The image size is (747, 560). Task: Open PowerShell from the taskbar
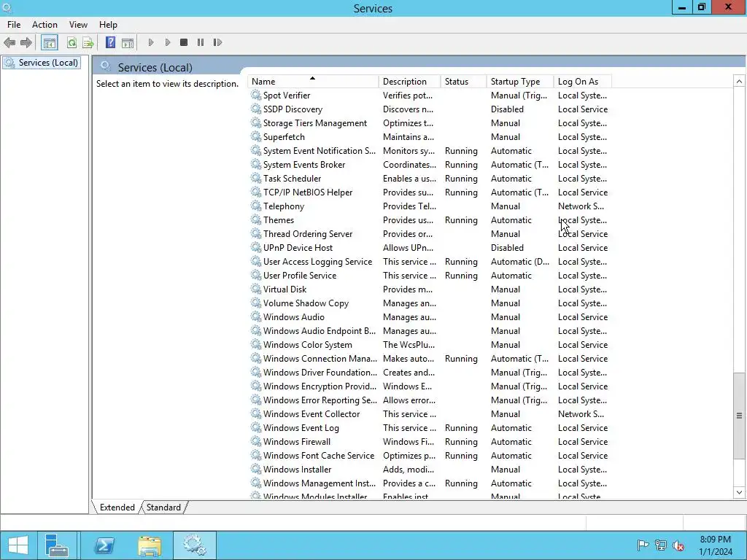coord(104,545)
